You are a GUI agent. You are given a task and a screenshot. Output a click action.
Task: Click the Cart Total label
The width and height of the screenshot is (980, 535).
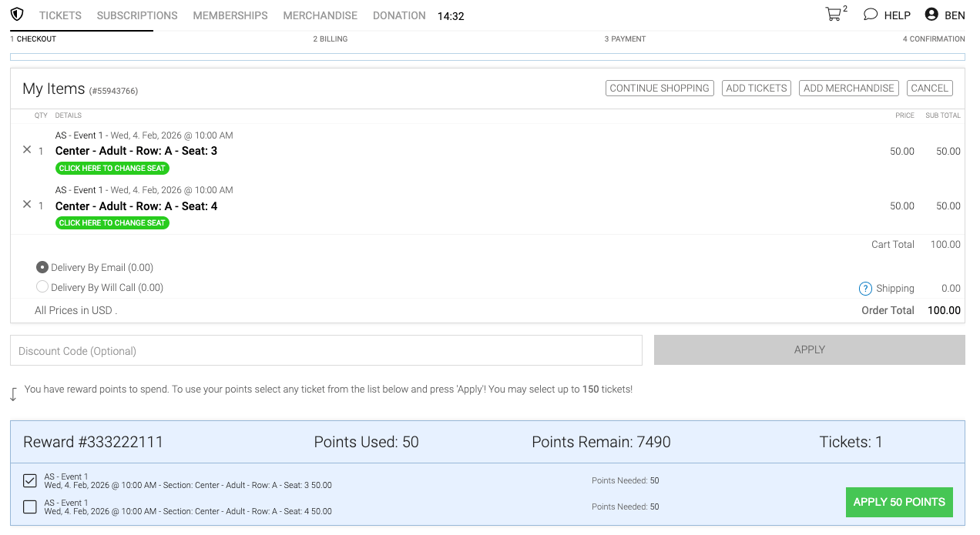893,244
